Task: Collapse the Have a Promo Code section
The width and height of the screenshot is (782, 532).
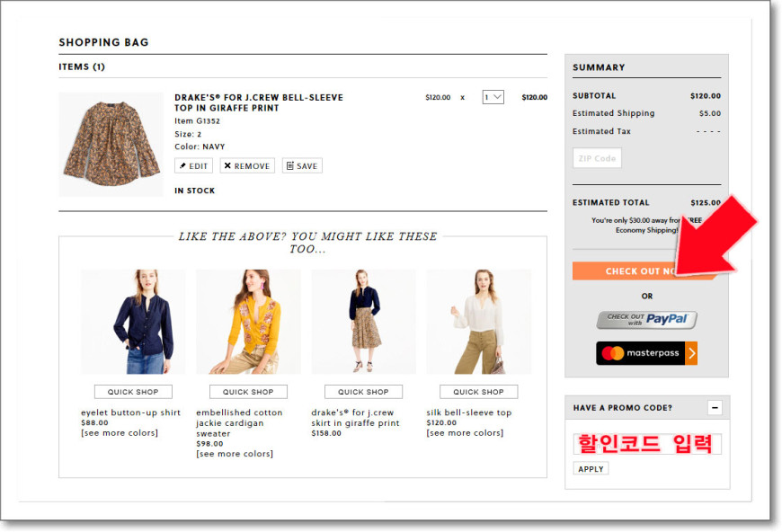Action: coord(715,408)
